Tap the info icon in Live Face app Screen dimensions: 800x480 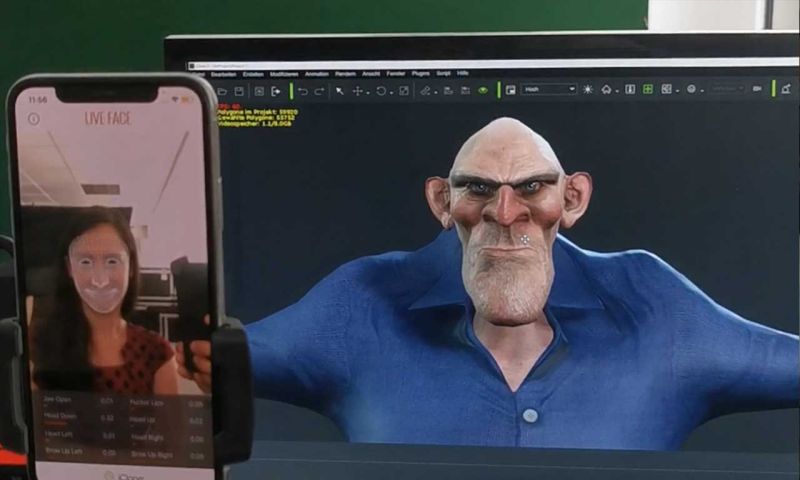tap(34, 119)
